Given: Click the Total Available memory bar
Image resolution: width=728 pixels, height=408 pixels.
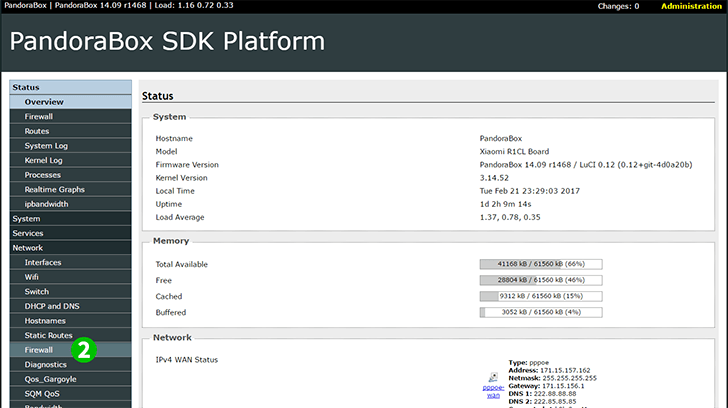Looking at the screenshot, I should 540,264.
